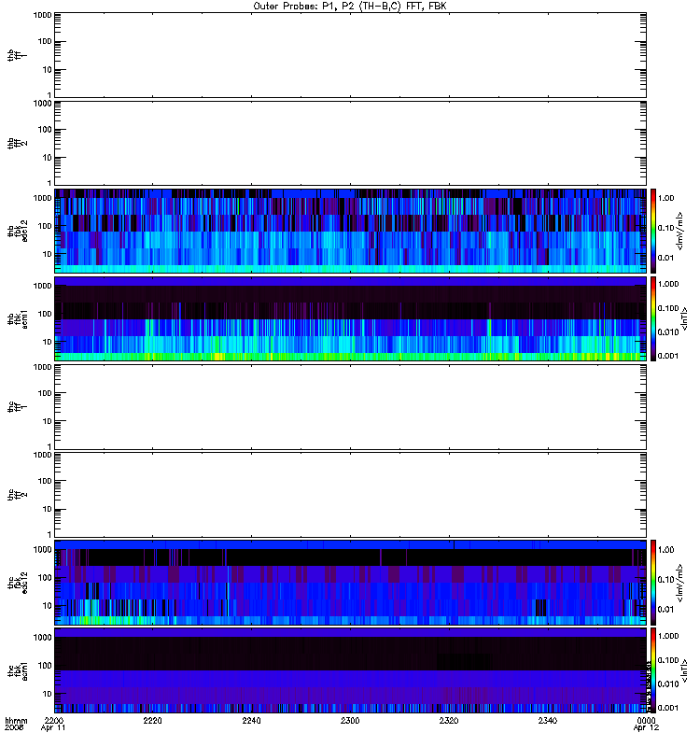Click the <|mV/m|> unit beside thb edc12

click(x=680, y=231)
